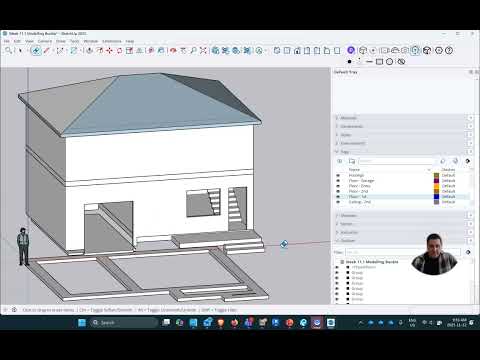Viewport: 480px width, 360px height.
Task: Click the crossed-out eye hidden geometry icon
Action: (401, 62)
